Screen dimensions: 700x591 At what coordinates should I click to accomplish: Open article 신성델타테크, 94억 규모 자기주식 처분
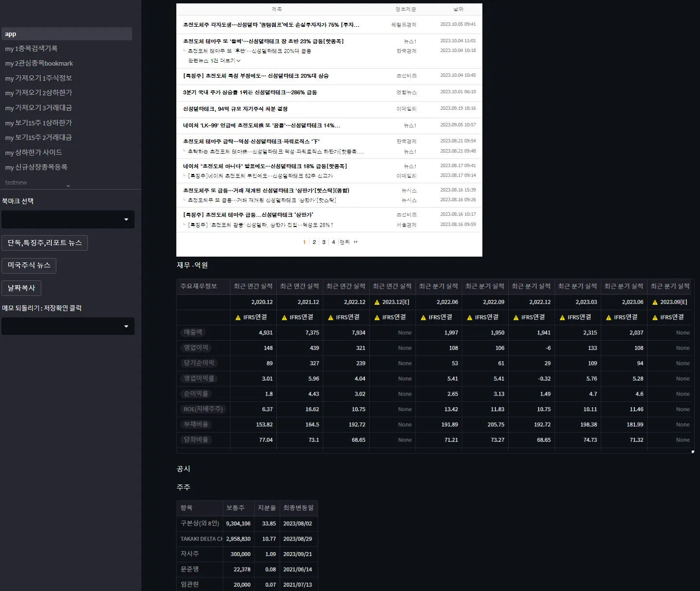coord(235,109)
